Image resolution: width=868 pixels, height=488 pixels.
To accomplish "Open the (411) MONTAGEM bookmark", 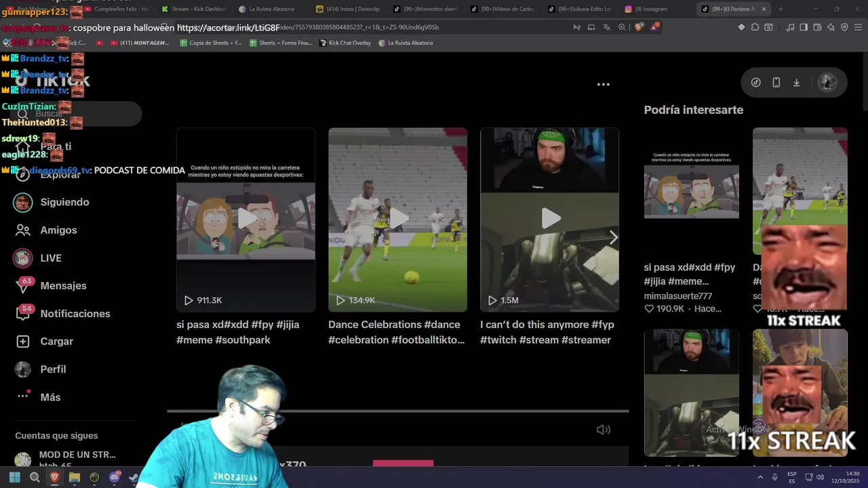I will 140,43.
